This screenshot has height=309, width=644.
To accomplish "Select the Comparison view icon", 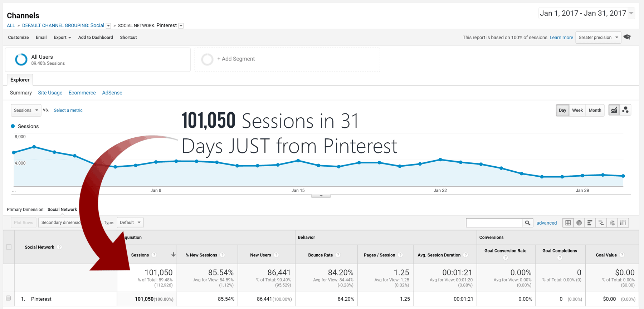I will (x=601, y=223).
